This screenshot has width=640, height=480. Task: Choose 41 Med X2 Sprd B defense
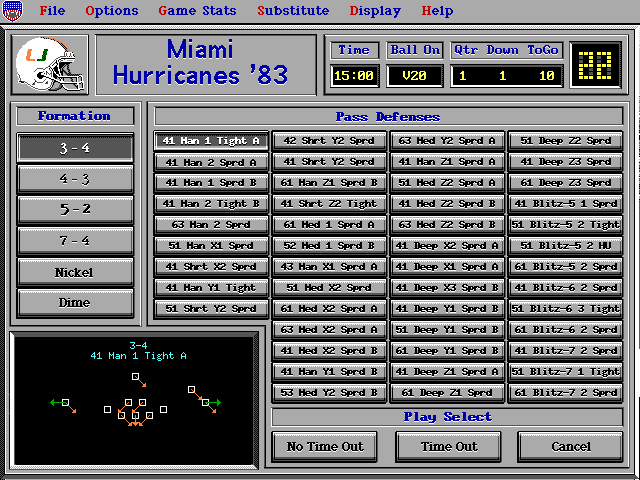coord(329,351)
